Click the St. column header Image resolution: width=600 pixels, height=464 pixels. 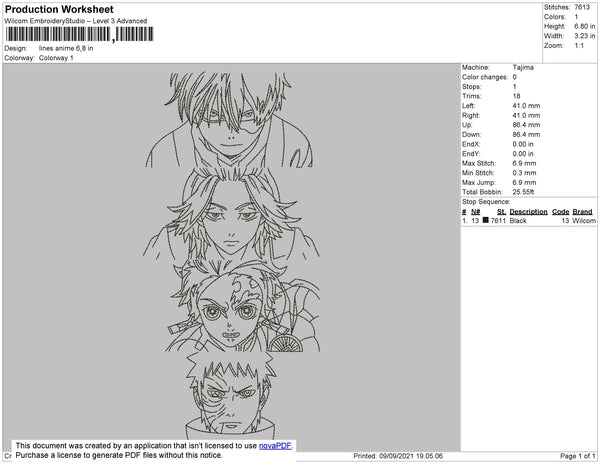(501, 212)
